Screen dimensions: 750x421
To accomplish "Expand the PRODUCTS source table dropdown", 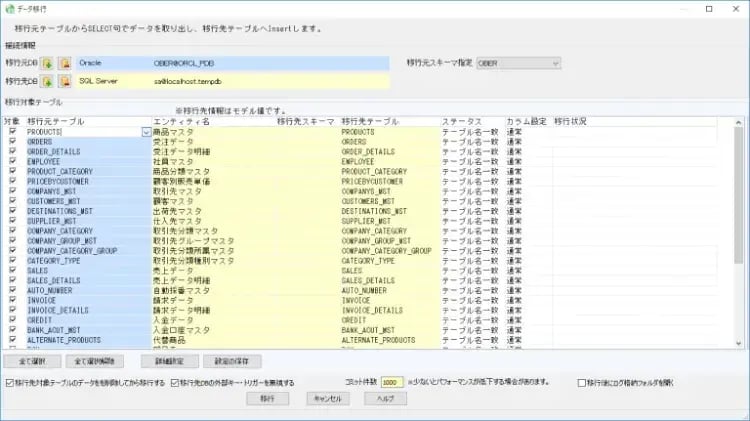I will 147,131.
